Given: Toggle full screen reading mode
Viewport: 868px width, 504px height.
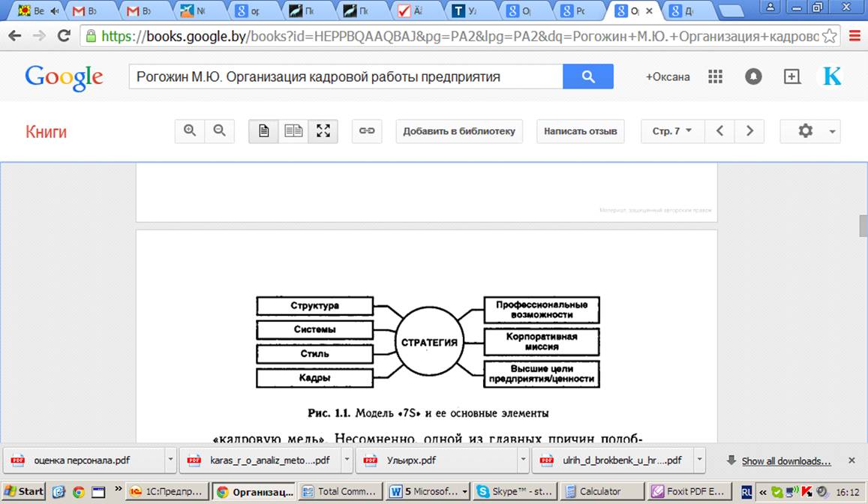Looking at the screenshot, I should click(x=323, y=131).
